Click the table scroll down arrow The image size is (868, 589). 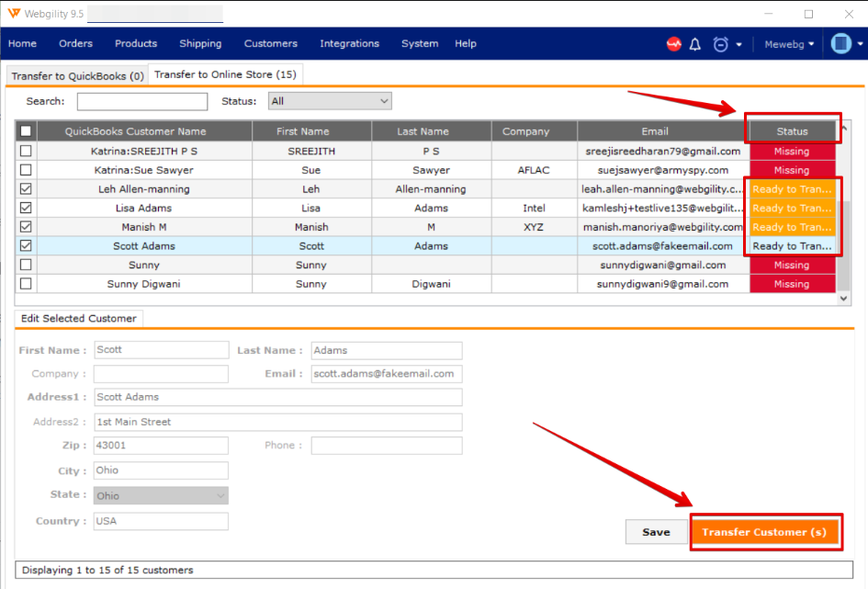[x=843, y=299]
